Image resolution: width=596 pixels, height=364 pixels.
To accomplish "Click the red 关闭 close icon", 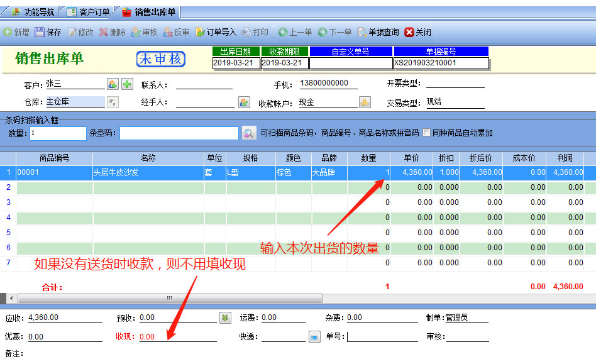I will coord(410,32).
